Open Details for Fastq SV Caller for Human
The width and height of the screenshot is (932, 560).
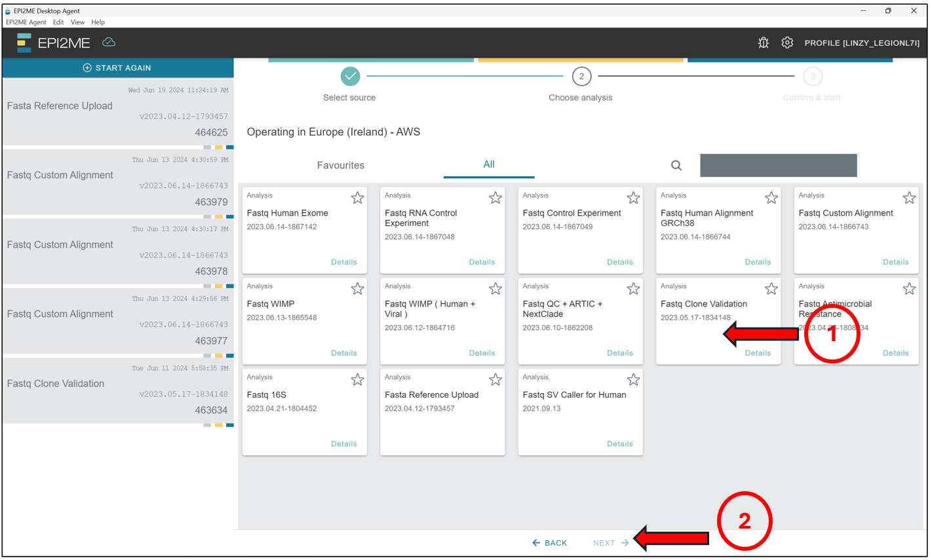point(620,444)
